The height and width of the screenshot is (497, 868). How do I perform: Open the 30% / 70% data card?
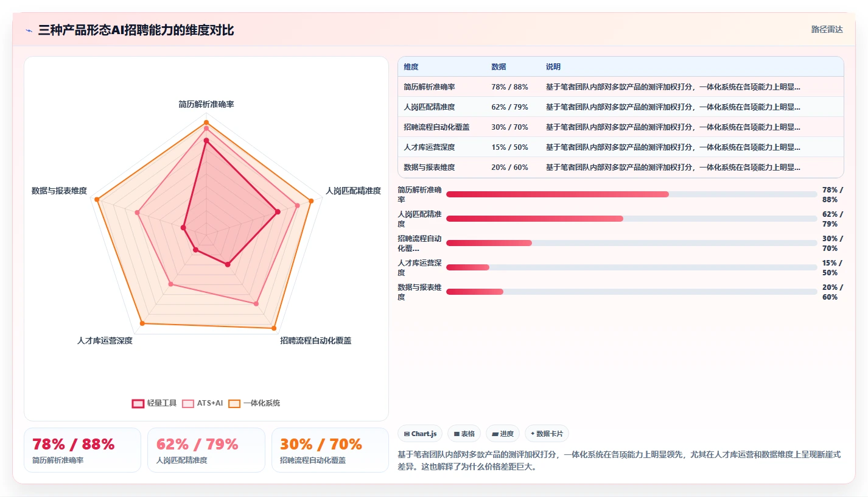tap(330, 450)
